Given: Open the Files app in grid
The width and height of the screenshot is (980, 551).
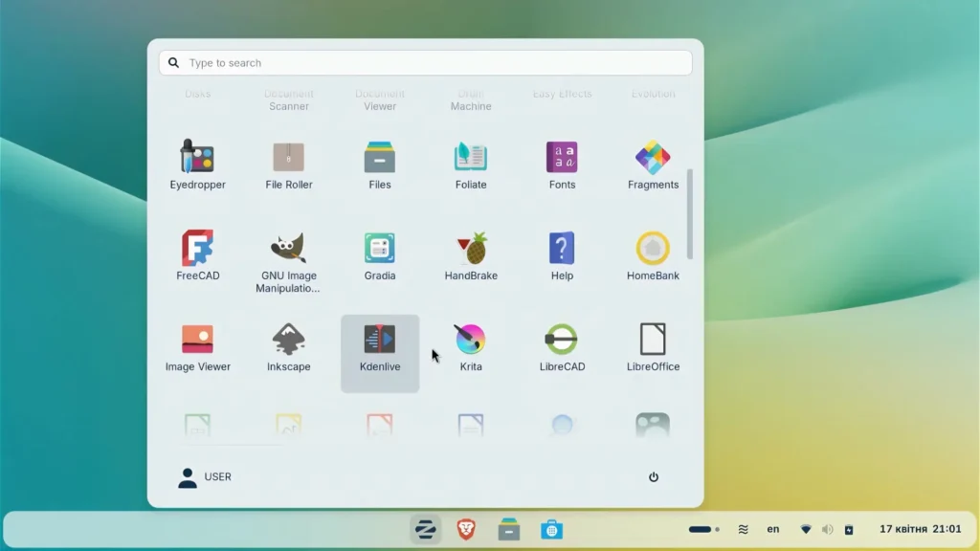Looking at the screenshot, I should (x=379, y=165).
